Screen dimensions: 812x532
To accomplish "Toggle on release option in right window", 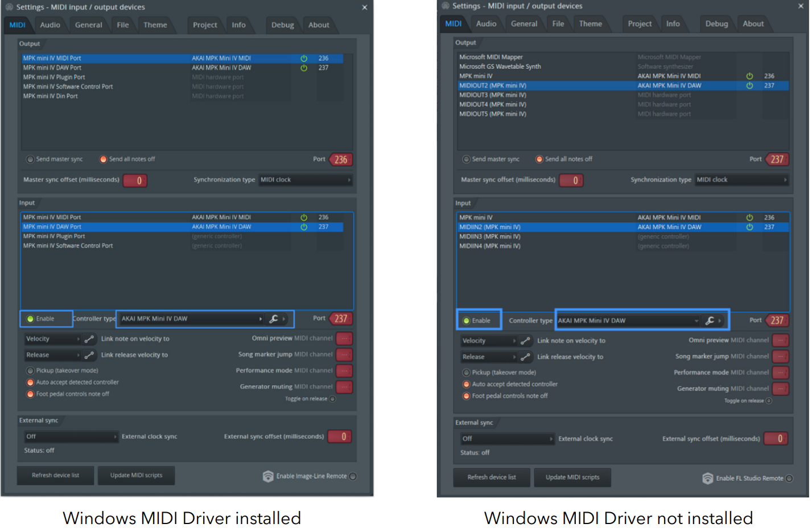I will tap(769, 401).
